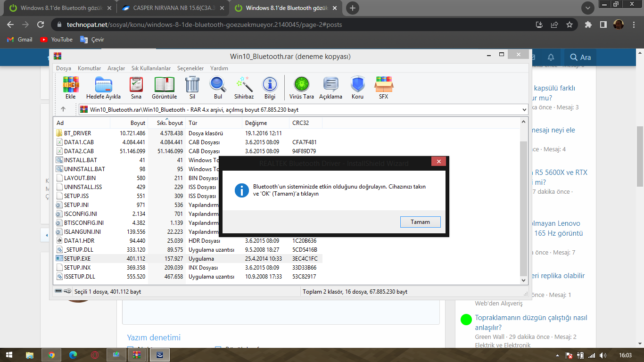Viewport: 644px width, 362px height.
Task: Select the BT_DRIVER folder row
Action: pos(189,133)
